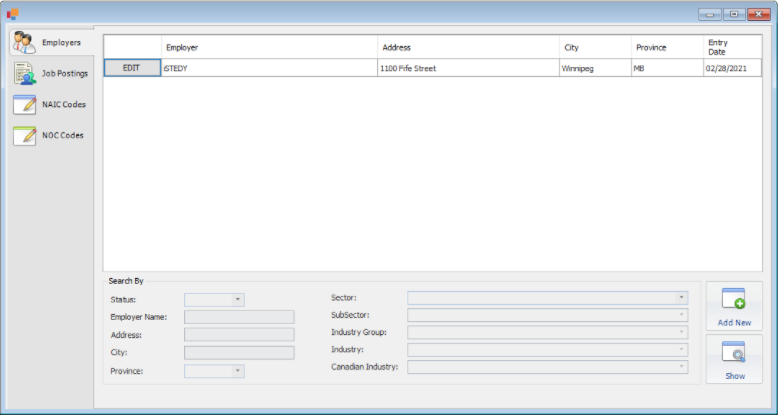
Task: Switch to NAIC Codes tab label
Action: point(64,104)
